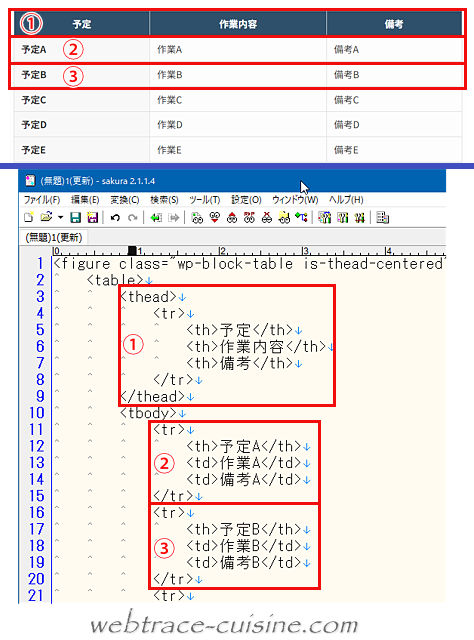
Task: Expand the dropdown arrow beside Open icon
Action: (x=60, y=218)
